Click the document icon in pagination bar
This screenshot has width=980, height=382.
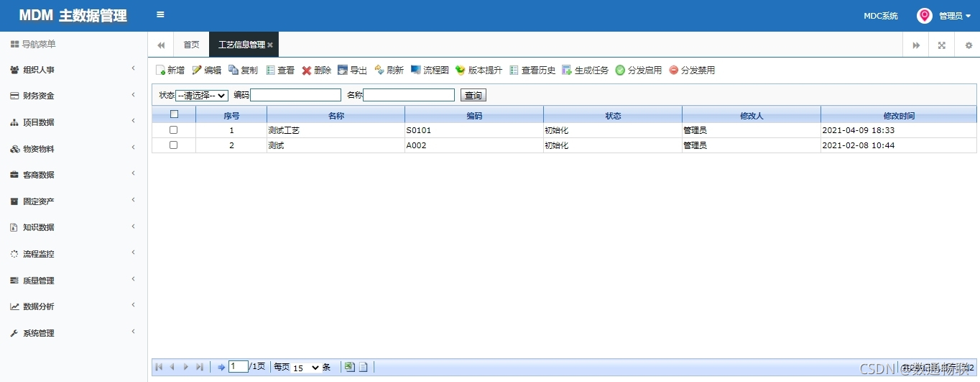pyautogui.click(x=364, y=367)
